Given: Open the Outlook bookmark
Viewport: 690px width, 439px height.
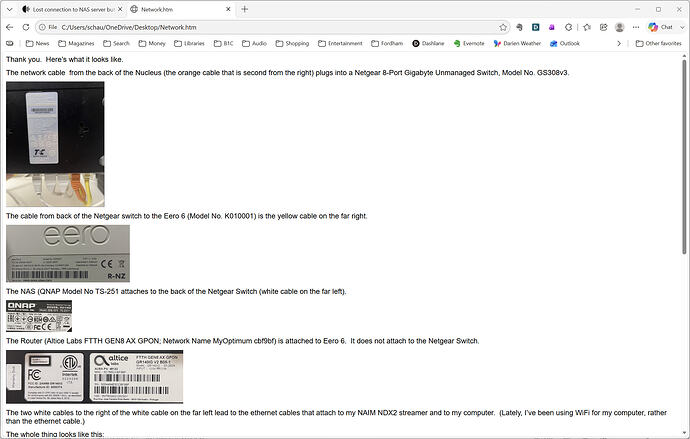Looking at the screenshot, I should (x=565, y=44).
